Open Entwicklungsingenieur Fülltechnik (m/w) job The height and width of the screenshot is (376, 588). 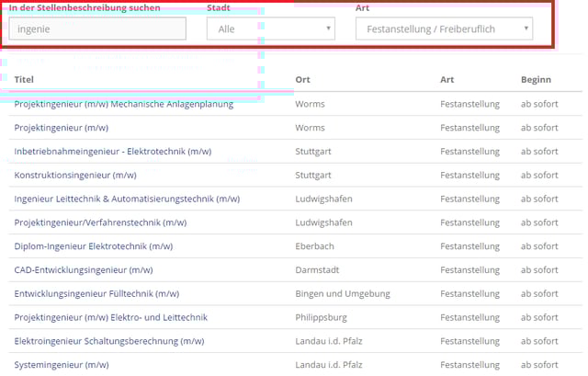pyautogui.click(x=96, y=293)
